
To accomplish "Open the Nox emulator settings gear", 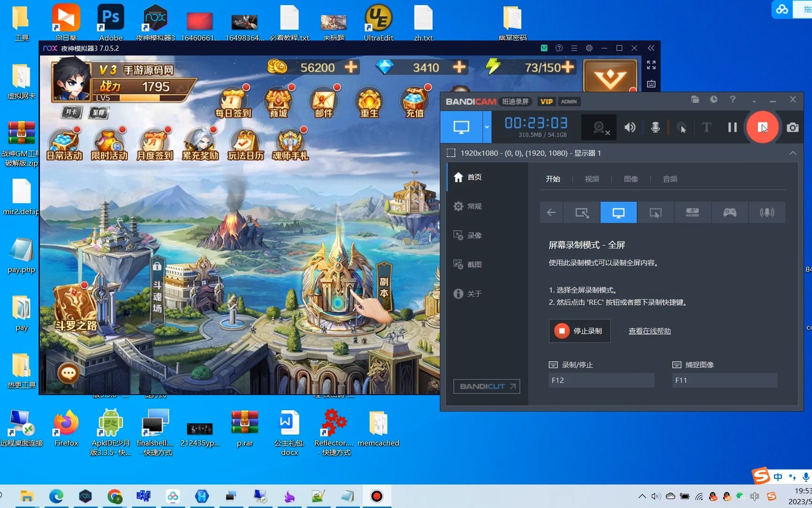I will coord(589,48).
